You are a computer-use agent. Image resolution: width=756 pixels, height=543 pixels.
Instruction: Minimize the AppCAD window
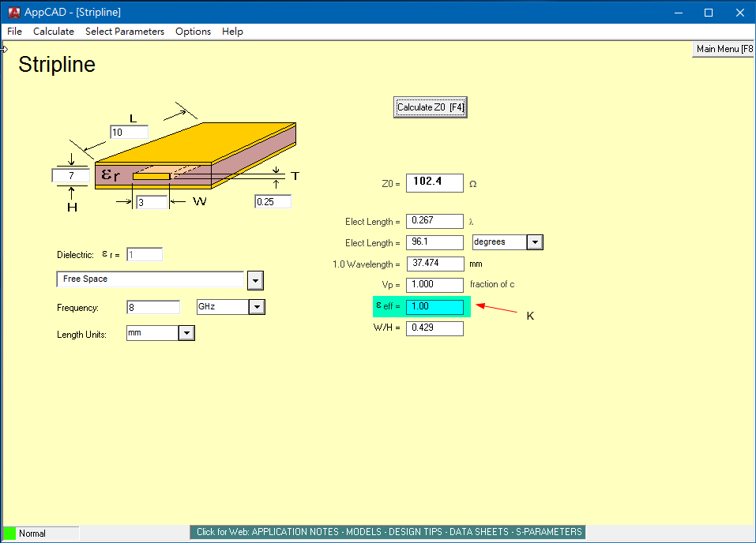point(679,13)
